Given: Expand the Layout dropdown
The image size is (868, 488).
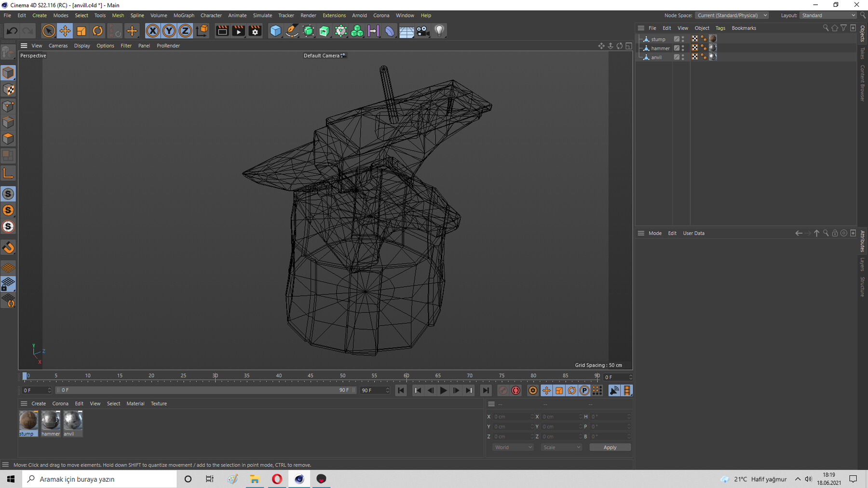Looking at the screenshot, I should tap(828, 15).
